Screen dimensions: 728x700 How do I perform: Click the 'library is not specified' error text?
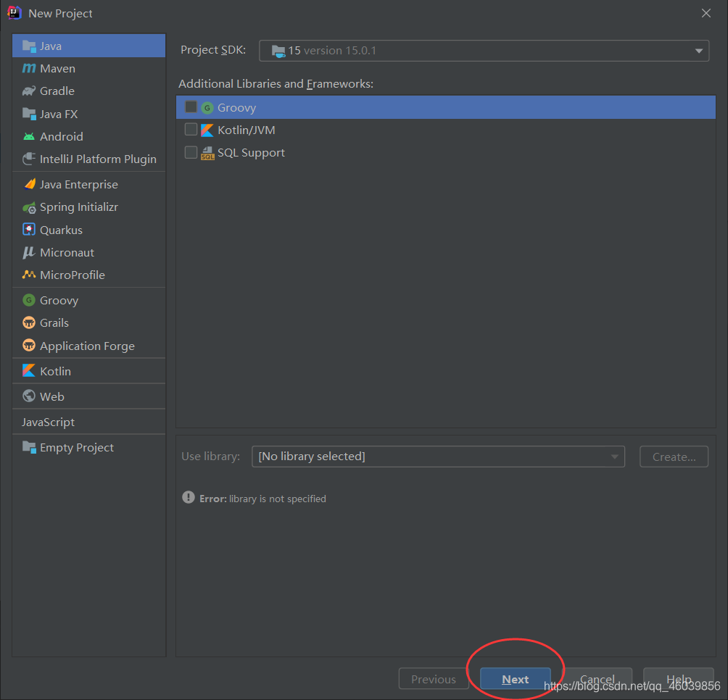point(278,499)
